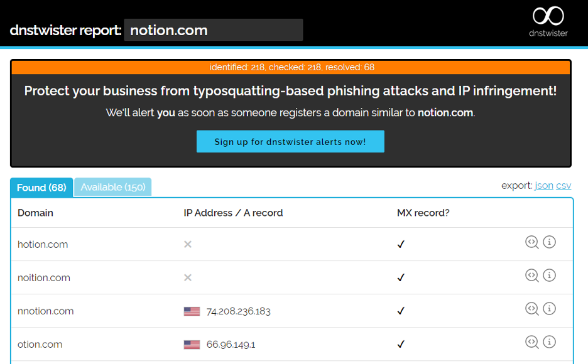Sign up for dnstwister alerts now

pyautogui.click(x=290, y=142)
